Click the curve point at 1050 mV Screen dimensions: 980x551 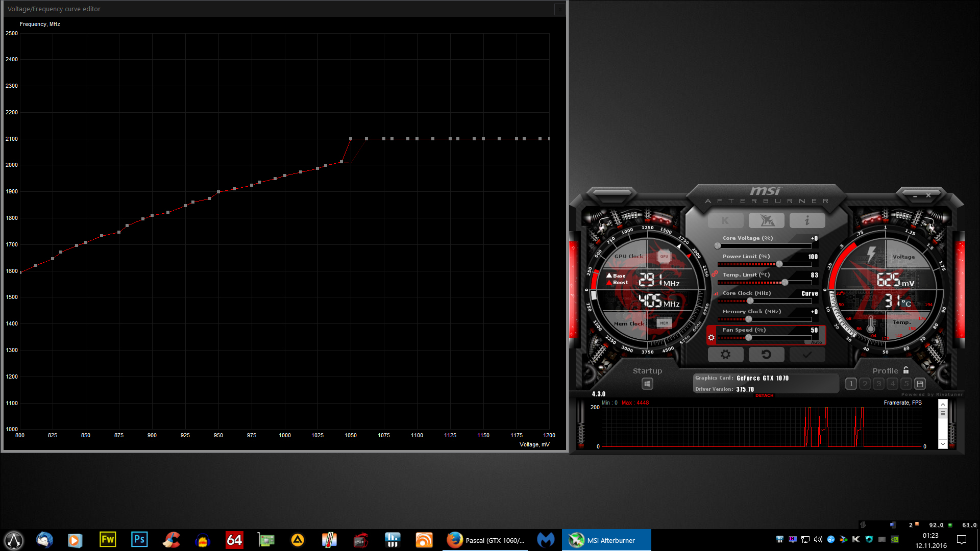coord(351,139)
